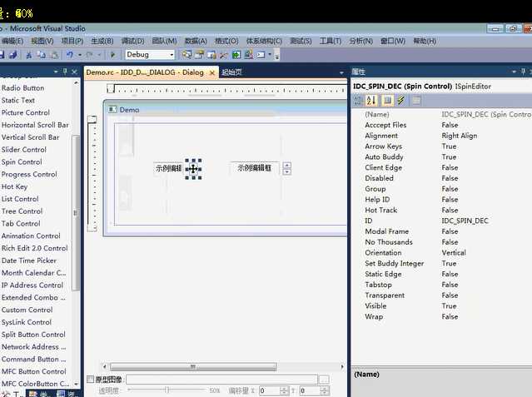Click the transparency slider handle

167,390
